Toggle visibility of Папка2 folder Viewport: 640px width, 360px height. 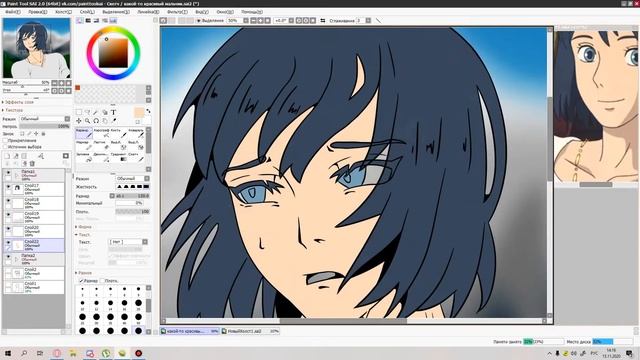[8, 257]
